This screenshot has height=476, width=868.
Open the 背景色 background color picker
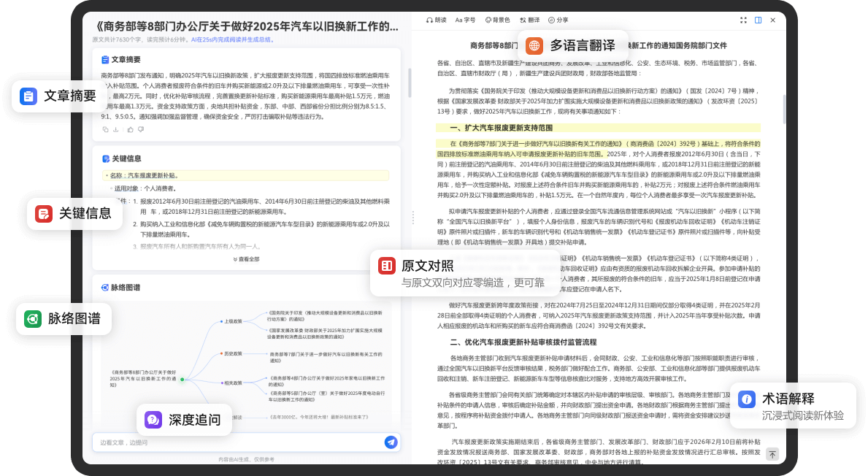click(497, 20)
